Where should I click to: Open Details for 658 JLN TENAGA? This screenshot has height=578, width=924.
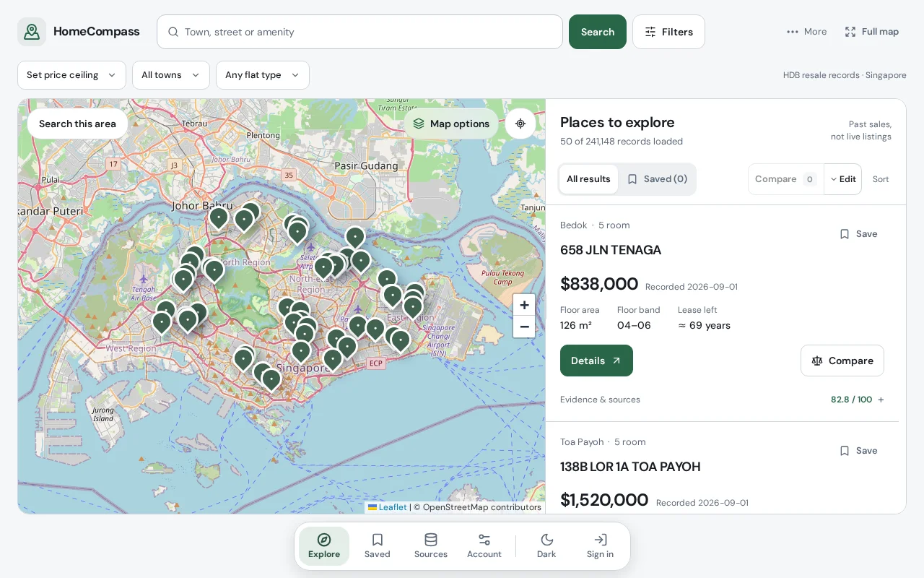tap(596, 361)
